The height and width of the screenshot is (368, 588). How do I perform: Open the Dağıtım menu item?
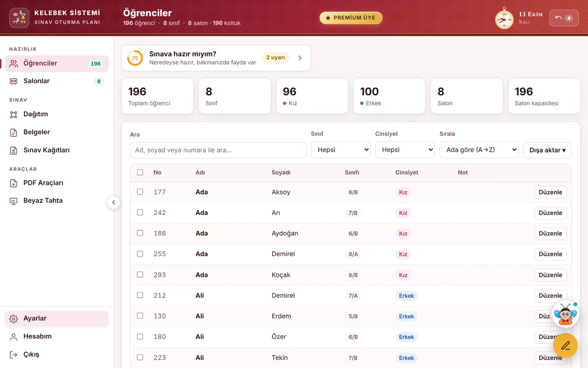pyautogui.click(x=57, y=114)
